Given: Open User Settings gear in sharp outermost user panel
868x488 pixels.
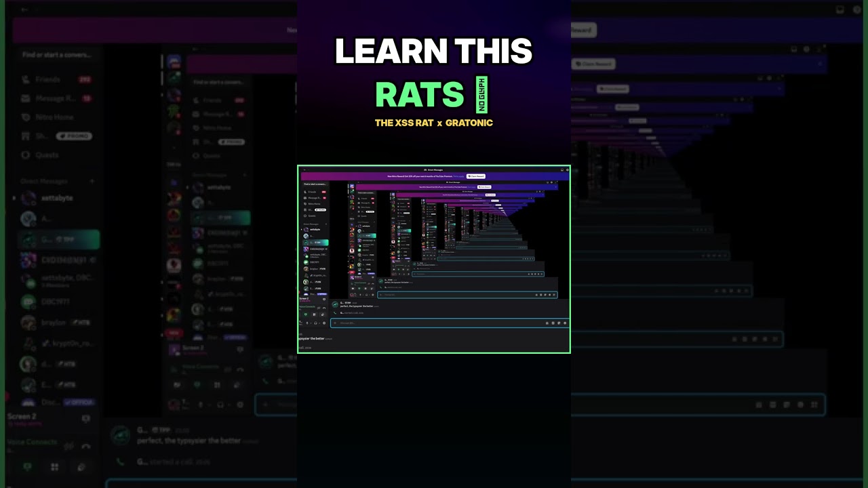Looking at the screenshot, I should click(x=324, y=323).
